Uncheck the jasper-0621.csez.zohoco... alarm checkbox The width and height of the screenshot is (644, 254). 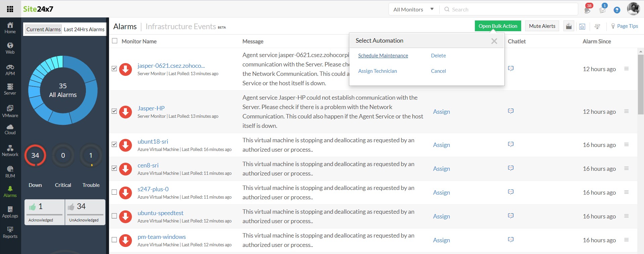[x=114, y=69]
